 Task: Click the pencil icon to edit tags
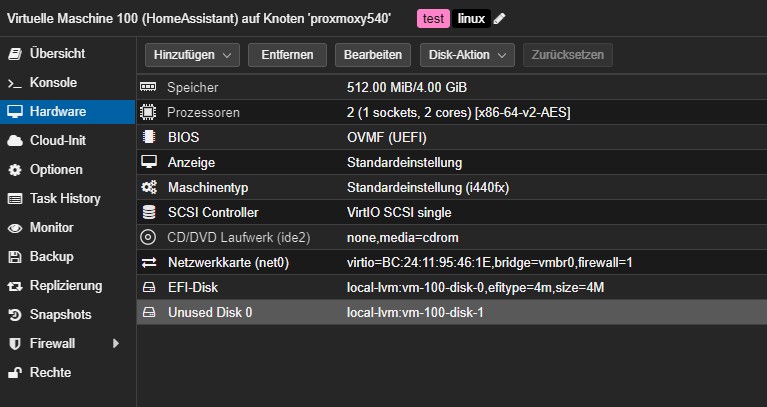499,19
